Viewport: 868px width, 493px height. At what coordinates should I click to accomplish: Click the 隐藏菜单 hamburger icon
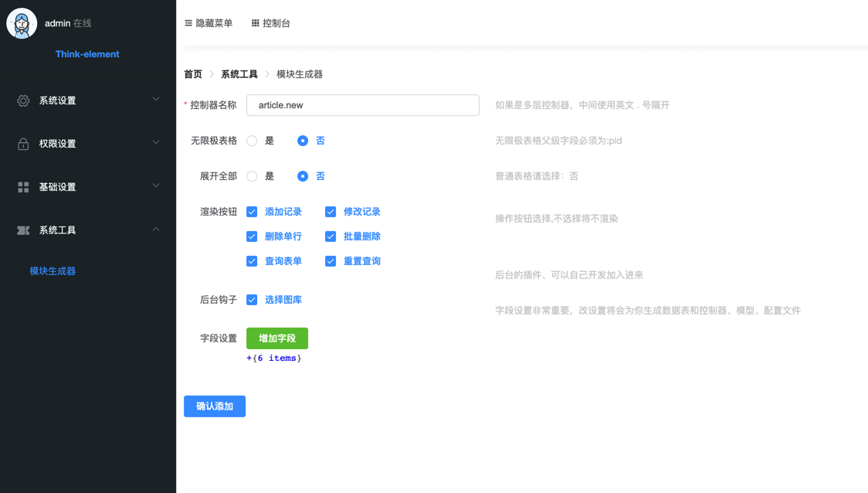click(188, 23)
